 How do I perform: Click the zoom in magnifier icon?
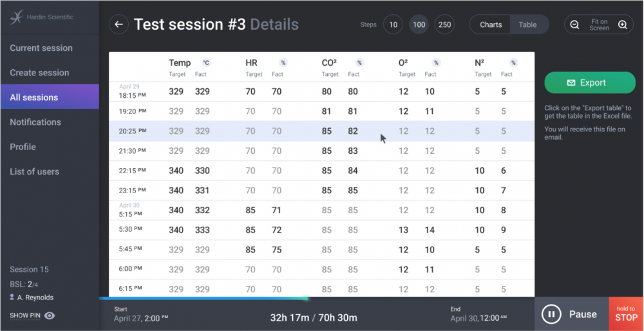point(623,25)
